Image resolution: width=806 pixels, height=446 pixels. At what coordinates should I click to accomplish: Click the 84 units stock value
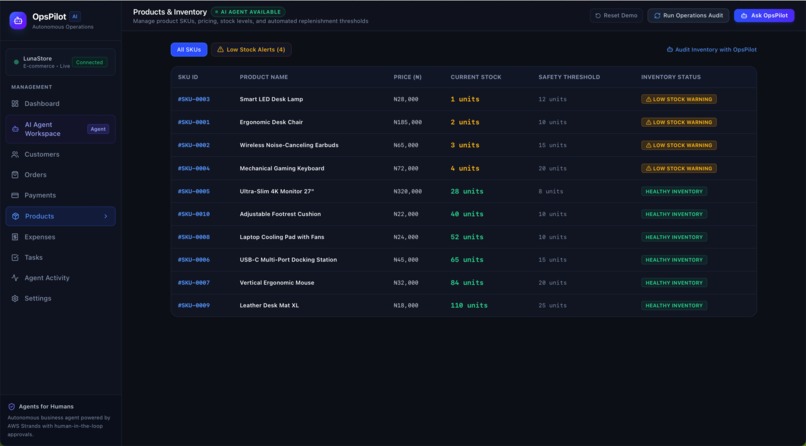(467, 283)
